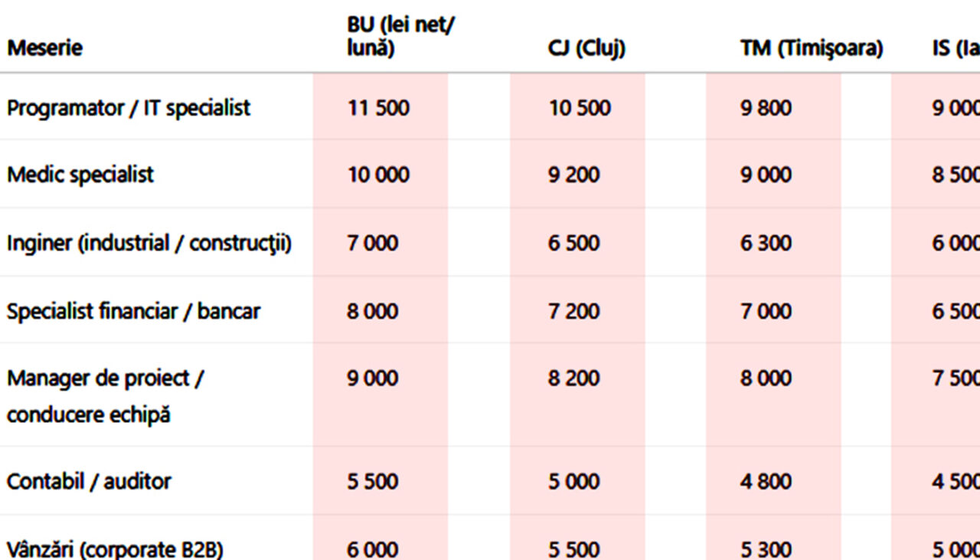Select the BU (lei net/lună) column header

coord(400,37)
